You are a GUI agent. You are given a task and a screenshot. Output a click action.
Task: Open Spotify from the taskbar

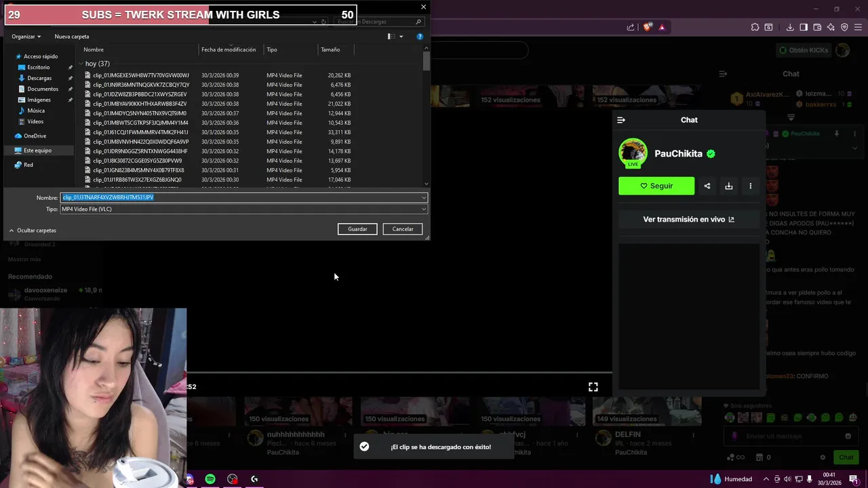pyautogui.click(x=210, y=479)
